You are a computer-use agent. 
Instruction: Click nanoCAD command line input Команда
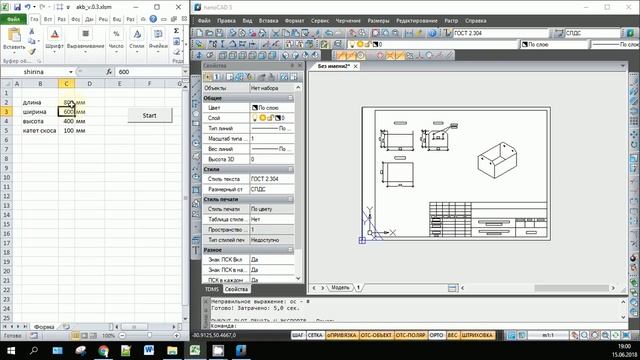click(416, 326)
